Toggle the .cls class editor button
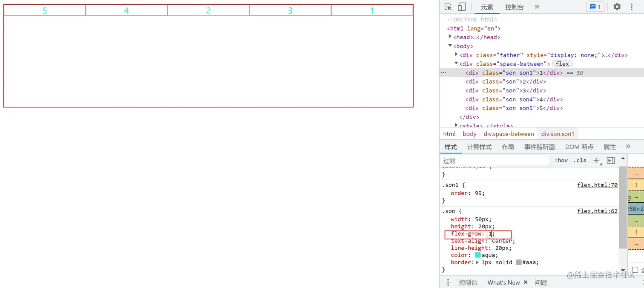The width and height of the screenshot is (644, 288). pyautogui.click(x=580, y=161)
